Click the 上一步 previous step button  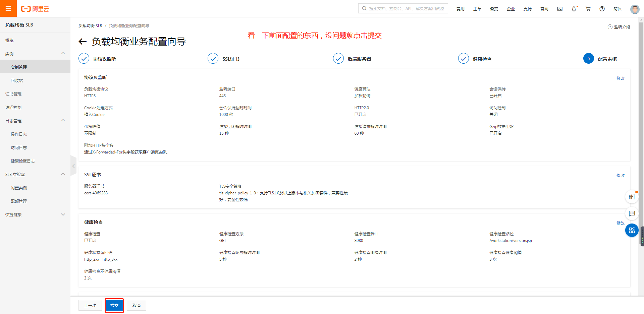click(x=90, y=305)
